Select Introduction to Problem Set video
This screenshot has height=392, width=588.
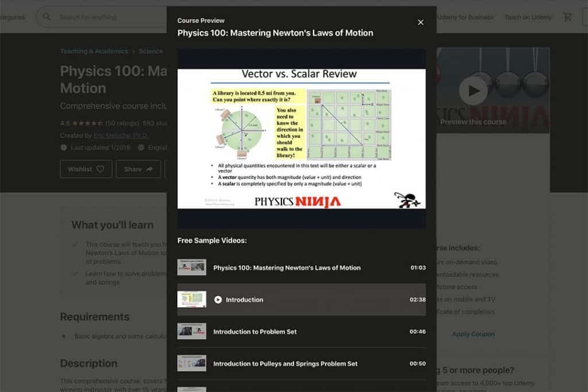point(255,332)
